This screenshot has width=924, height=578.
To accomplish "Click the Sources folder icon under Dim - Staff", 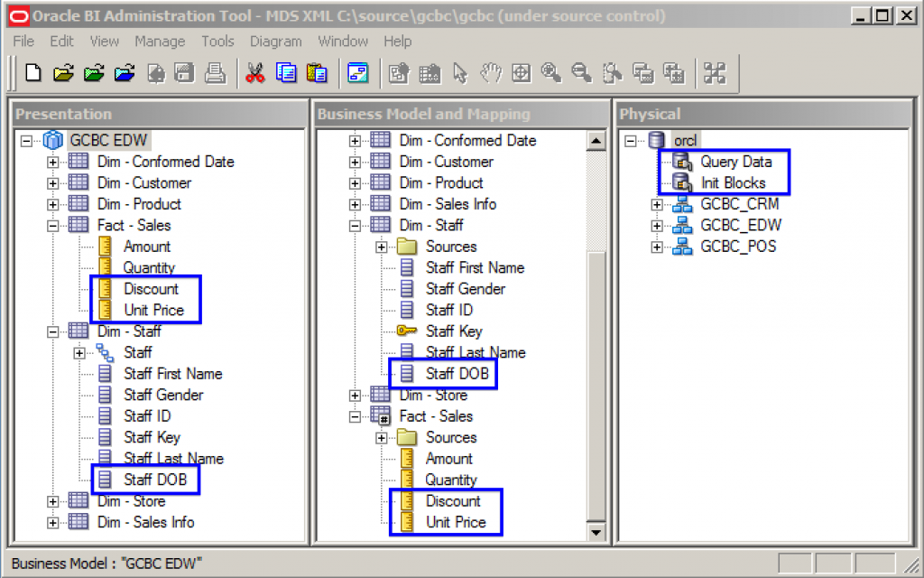I will (x=407, y=247).
